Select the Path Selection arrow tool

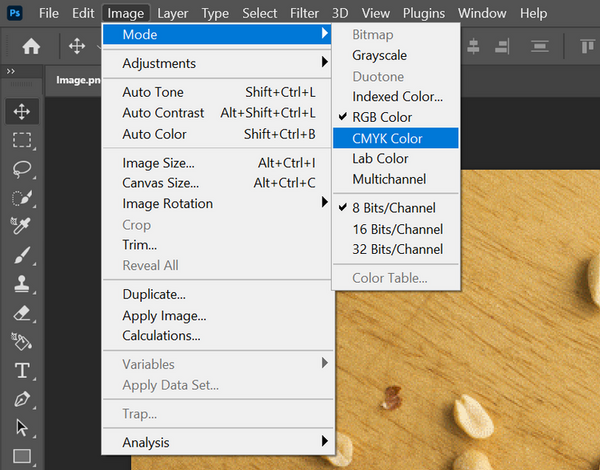coord(22,428)
